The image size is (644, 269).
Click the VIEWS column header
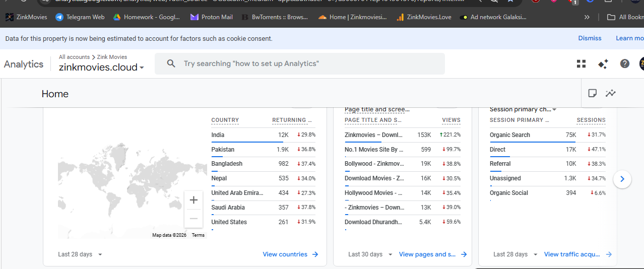(x=451, y=120)
